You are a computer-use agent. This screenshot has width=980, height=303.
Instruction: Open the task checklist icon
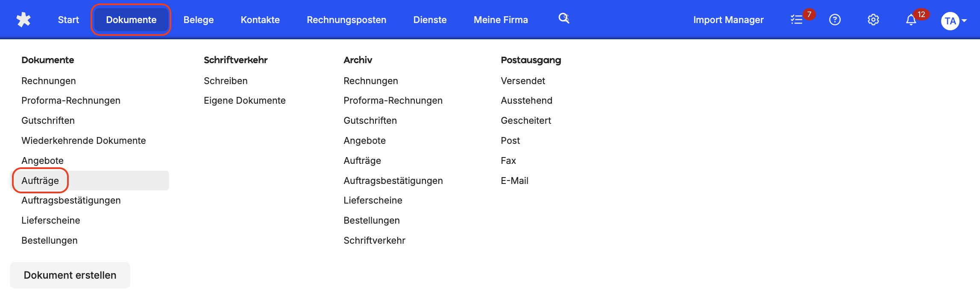click(796, 20)
